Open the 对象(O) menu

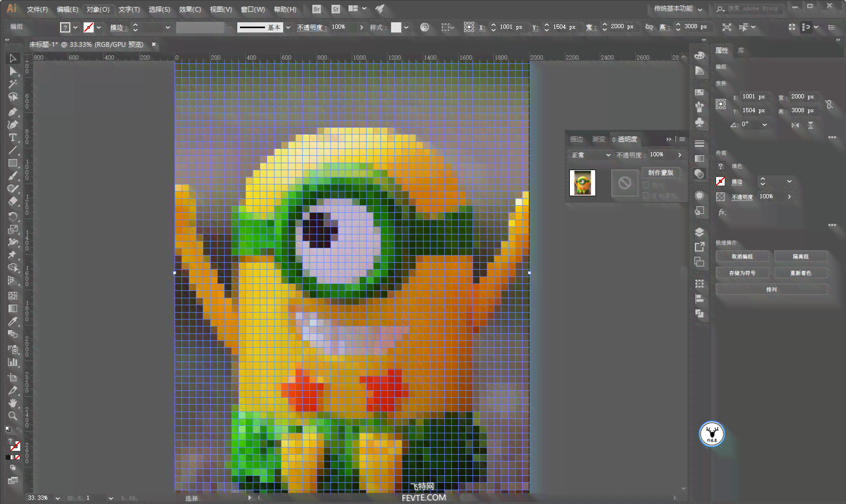(98, 10)
